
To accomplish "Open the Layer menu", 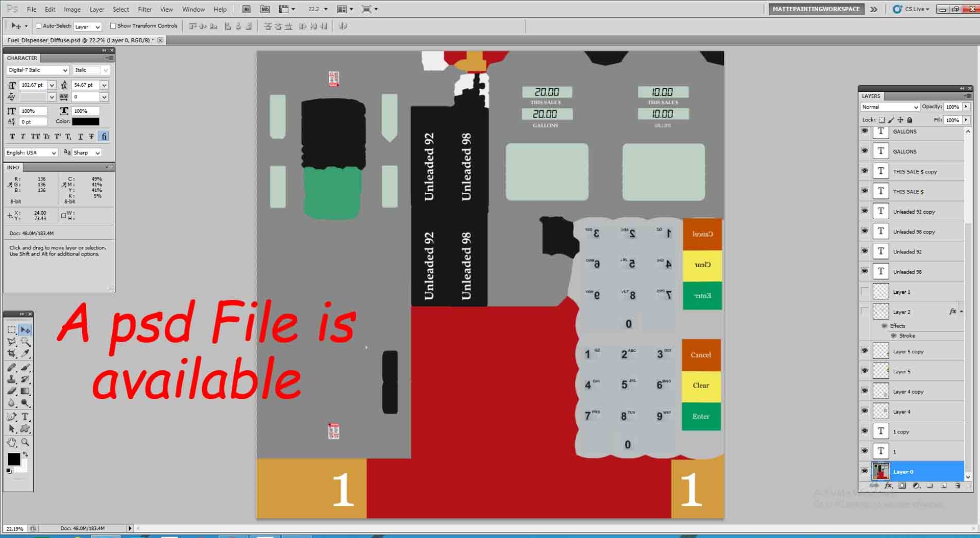I will point(96,9).
